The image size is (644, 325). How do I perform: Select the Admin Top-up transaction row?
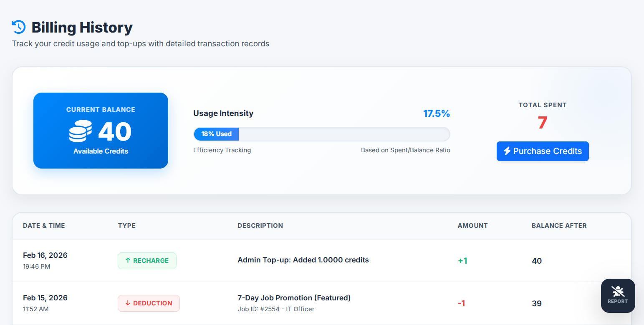coord(321,260)
